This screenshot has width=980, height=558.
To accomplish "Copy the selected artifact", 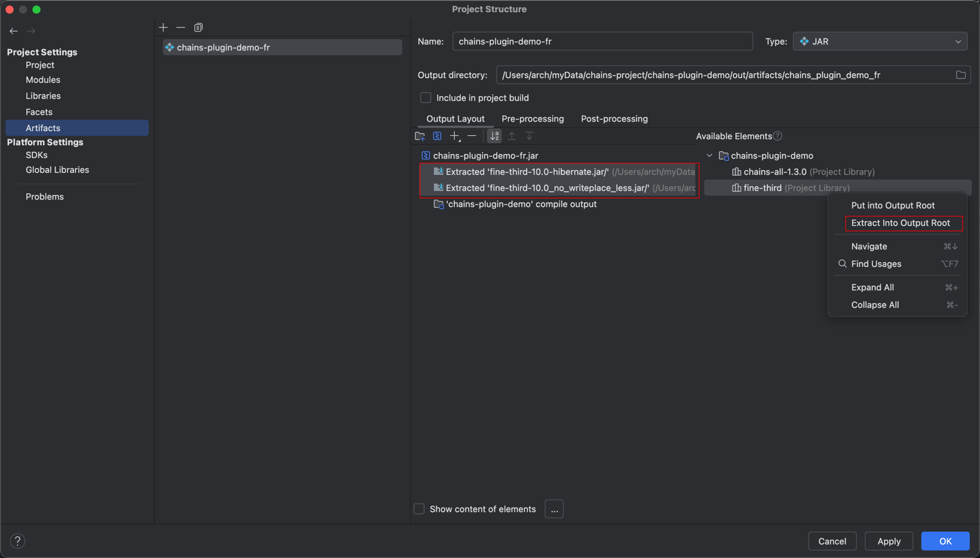I will (x=198, y=28).
